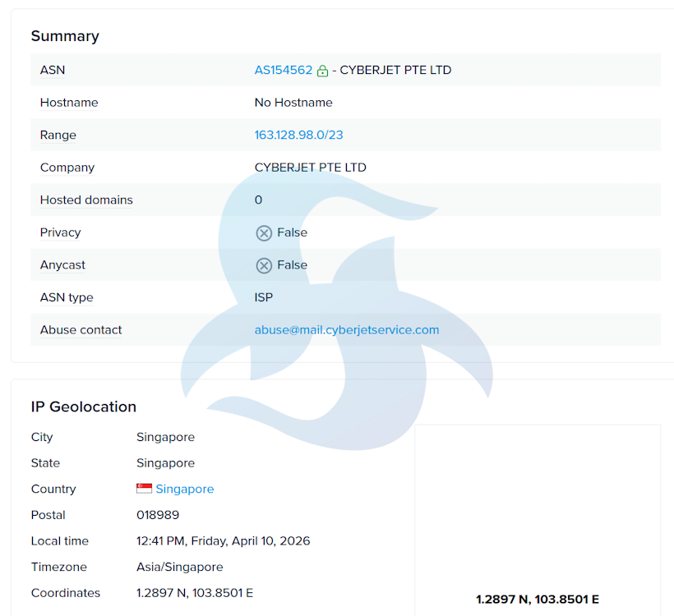Select the CYBERJET PTE LTD company value
Screen dimensions: 674x616
310,168
